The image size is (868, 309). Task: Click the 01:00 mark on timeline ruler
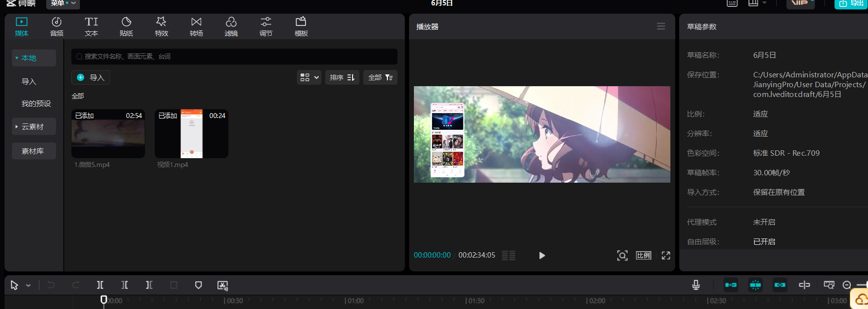355,301
